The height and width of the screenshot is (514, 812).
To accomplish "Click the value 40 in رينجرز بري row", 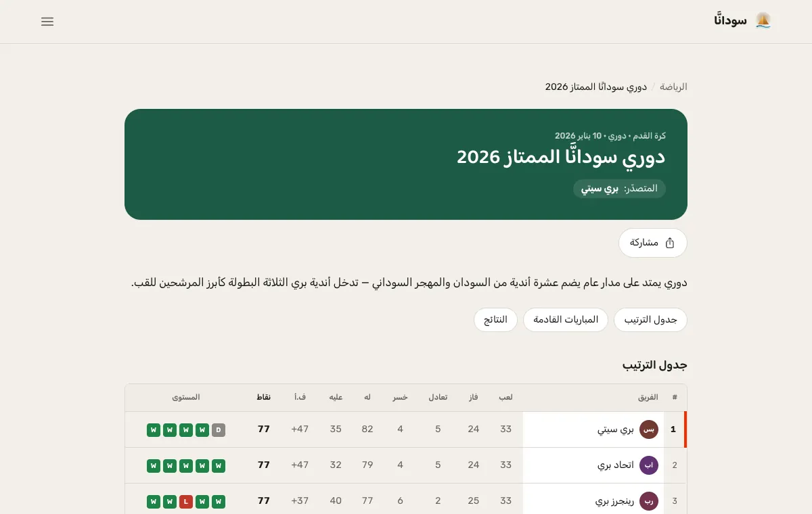I will pyautogui.click(x=336, y=501).
